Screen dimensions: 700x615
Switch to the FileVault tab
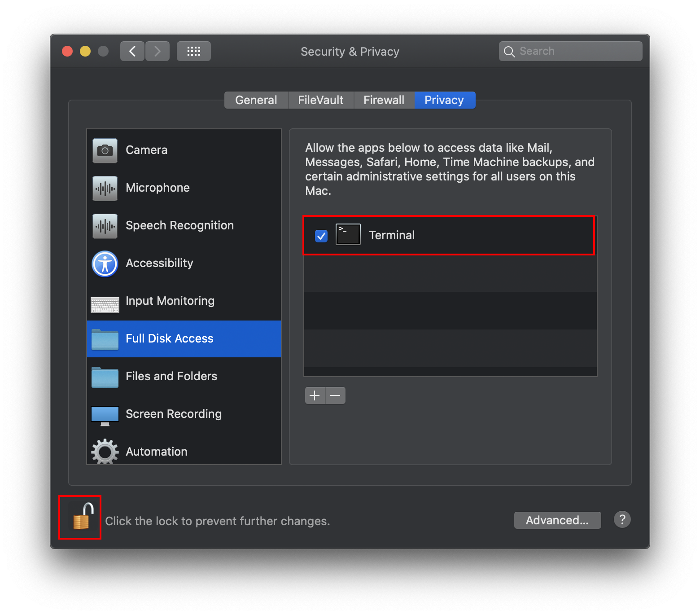coord(320,100)
